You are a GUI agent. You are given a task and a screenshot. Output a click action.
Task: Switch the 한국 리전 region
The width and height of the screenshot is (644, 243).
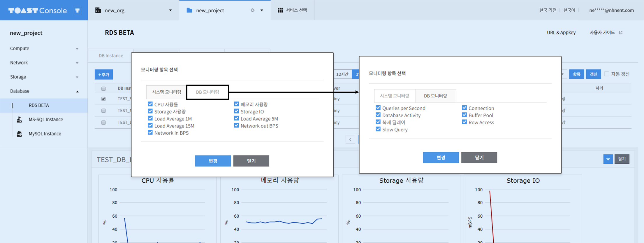(x=548, y=10)
